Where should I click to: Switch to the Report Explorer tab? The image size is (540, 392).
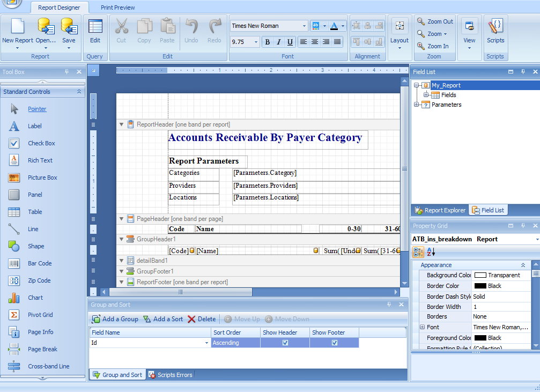click(440, 210)
